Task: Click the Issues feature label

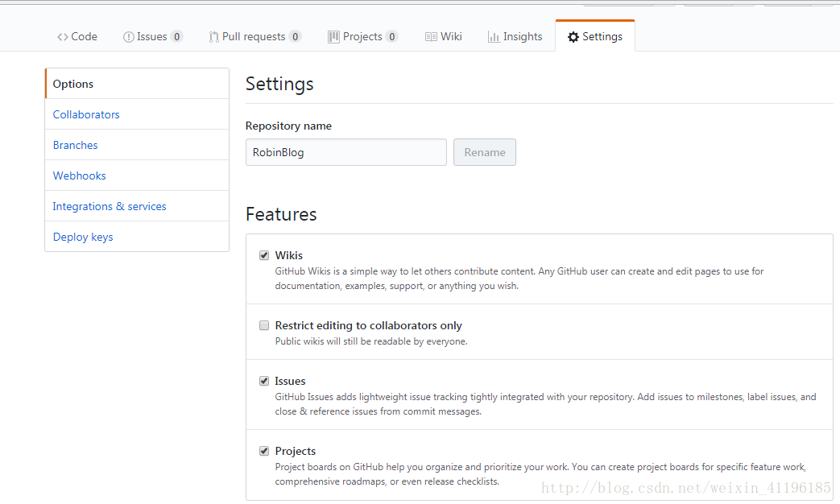Action: 291,381
